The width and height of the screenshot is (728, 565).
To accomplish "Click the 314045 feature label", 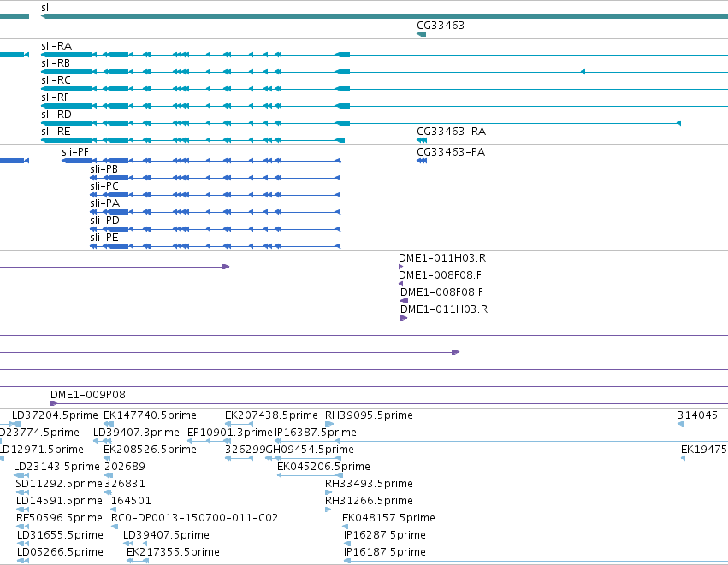I will tap(697, 415).
